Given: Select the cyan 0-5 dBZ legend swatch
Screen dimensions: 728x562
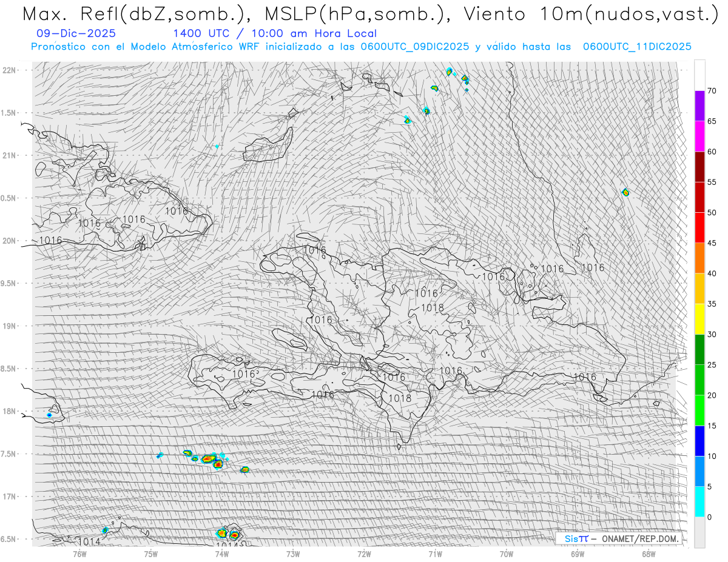Looking at the screenshot, I should (x=699, y=502).
